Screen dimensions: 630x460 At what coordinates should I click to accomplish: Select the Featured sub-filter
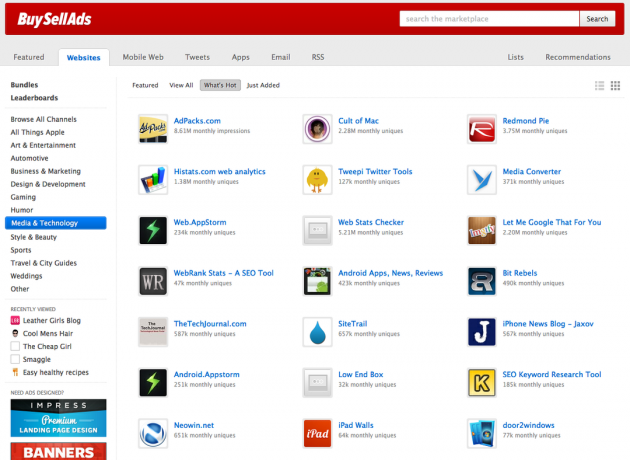click(x=145, y=85)
